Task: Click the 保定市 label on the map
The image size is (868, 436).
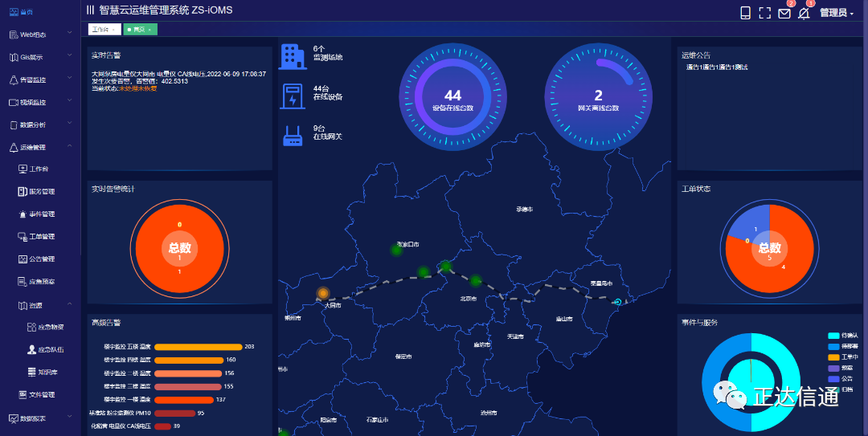Action: [403, 357]
